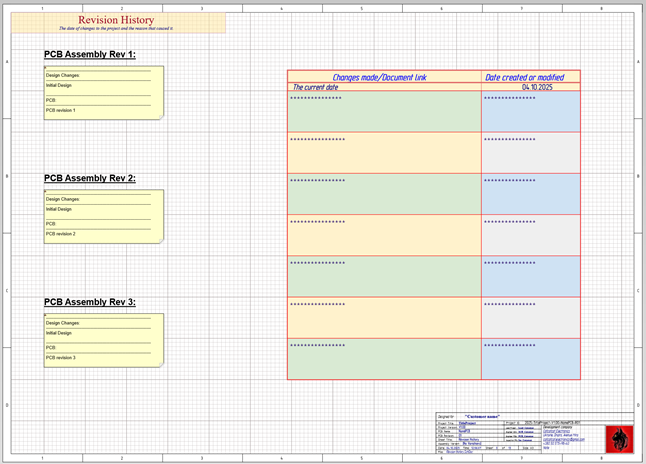Click "The current date" row label
This screenshot has height=464, width=646.
click(316, 88)
